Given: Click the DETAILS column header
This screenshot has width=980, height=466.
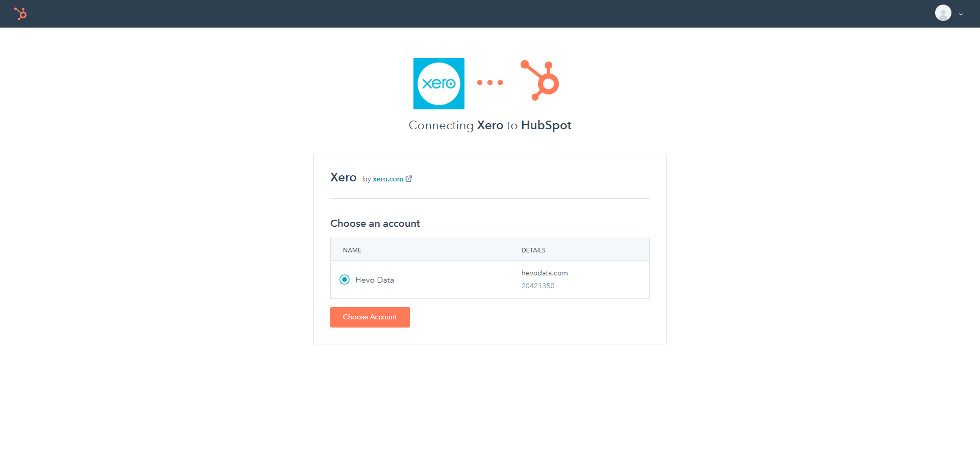Looking at the screenshot, I should click(533, 250).
